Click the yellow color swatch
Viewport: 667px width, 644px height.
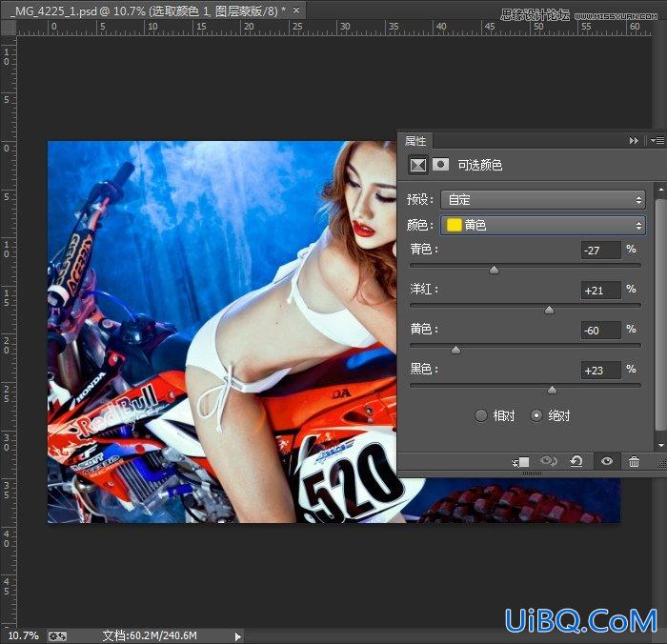coord(454,225)
